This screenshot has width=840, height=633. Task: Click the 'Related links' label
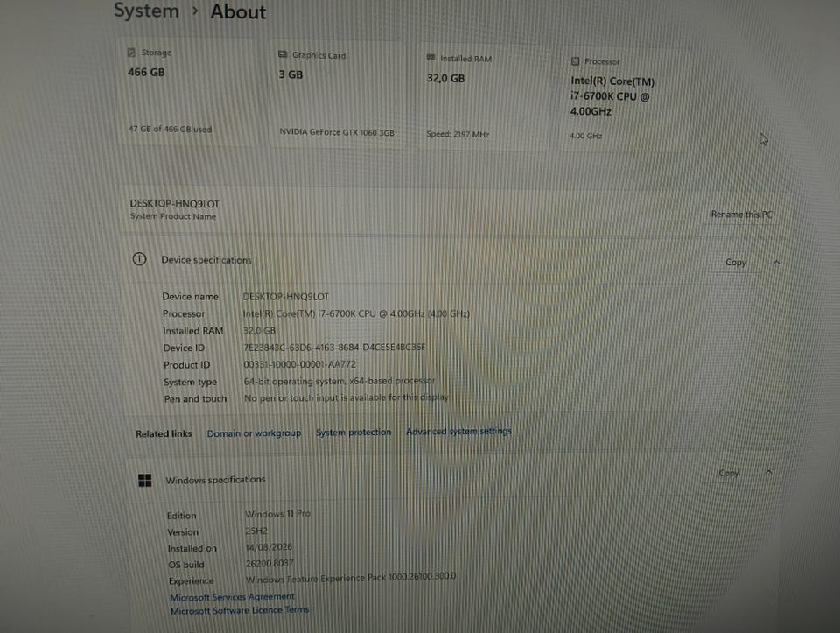click(164, 433)
